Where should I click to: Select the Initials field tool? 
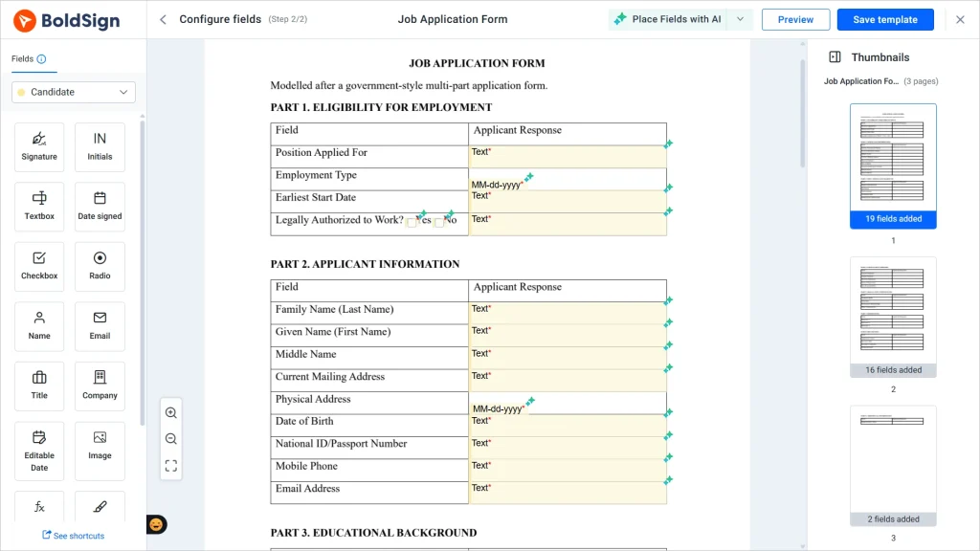coord(100,146)
